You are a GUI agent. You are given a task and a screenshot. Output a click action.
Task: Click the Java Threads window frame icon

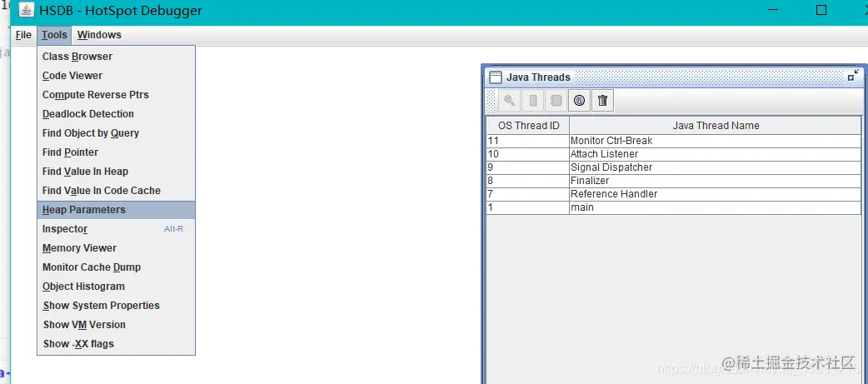[496, 77]
